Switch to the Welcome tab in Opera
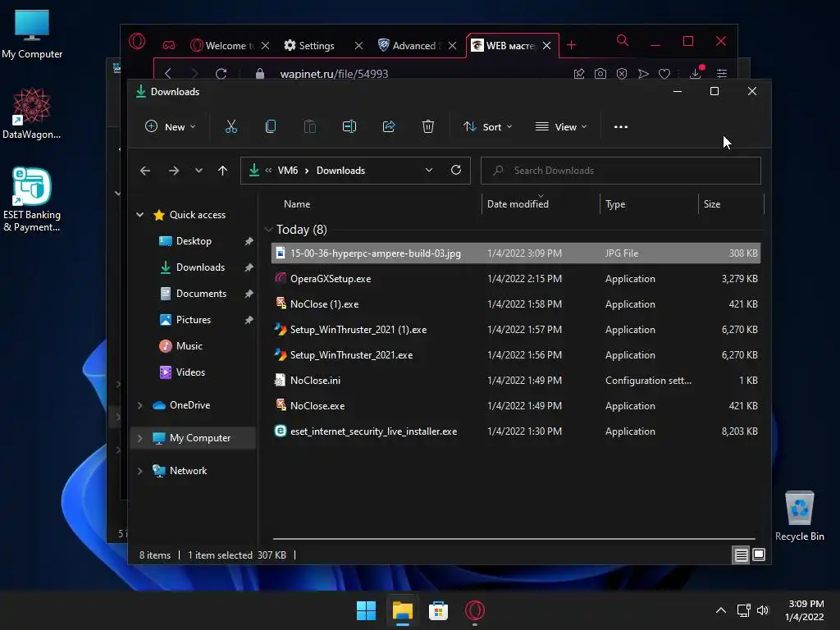Screen dimensions: 840x630 [x=223, y=46]
